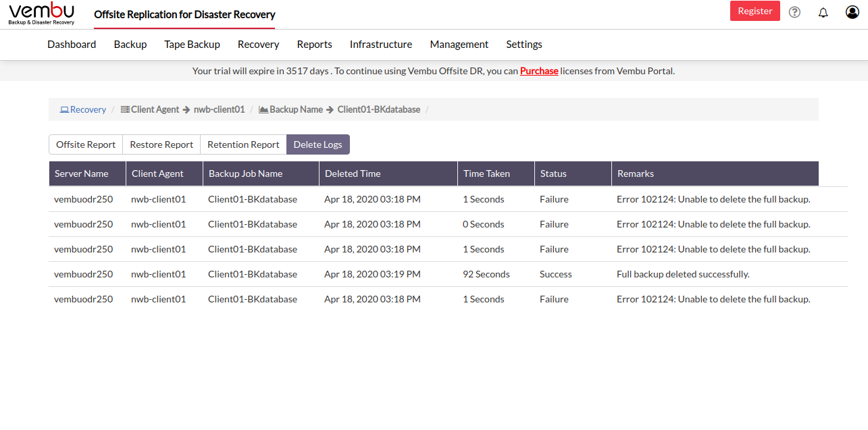Switch to the Offsite Report tab

pos(86,144)
